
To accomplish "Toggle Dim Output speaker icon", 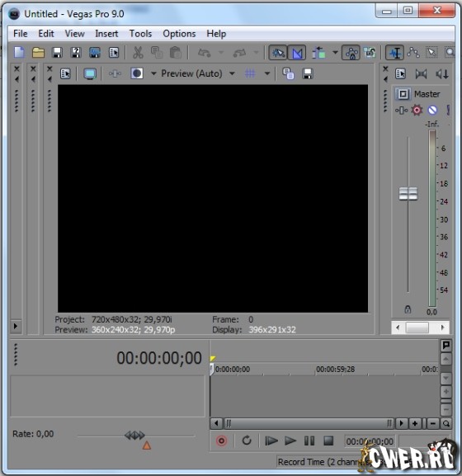I will point(442,73).
